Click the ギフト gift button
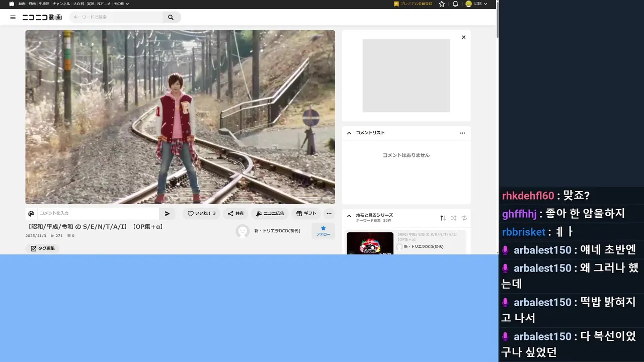Image resolution: width=644 pixels, height=362 pixels. [306, 213]
